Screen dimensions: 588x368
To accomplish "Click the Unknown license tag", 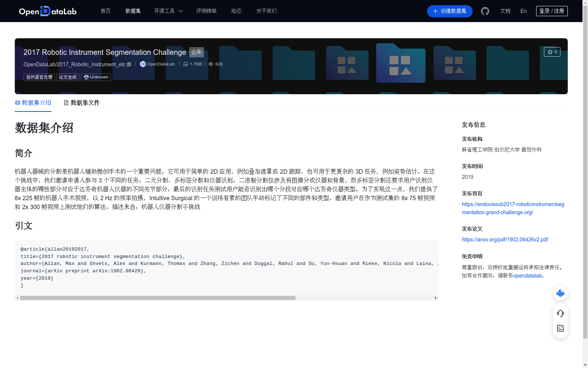I will pos(96,77).
